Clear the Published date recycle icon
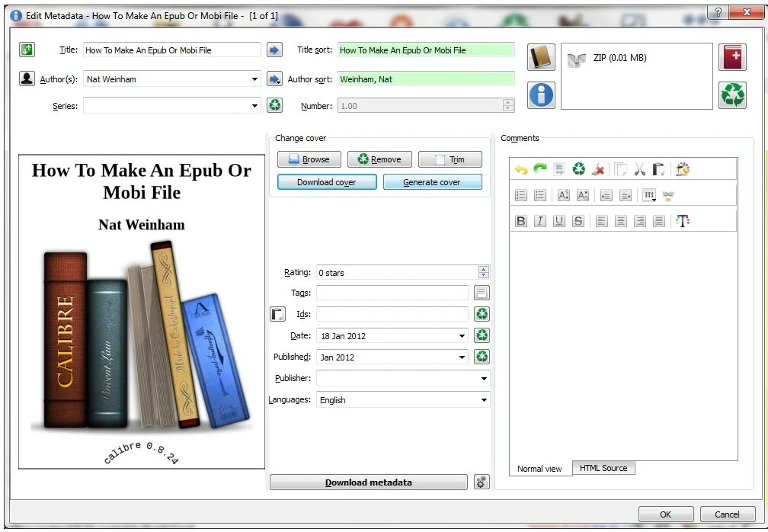768x532 pixels. (482, 357)
